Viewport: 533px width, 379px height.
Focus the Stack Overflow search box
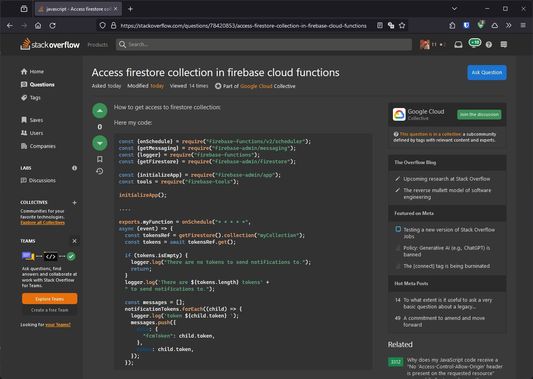(x=264, y=45)
